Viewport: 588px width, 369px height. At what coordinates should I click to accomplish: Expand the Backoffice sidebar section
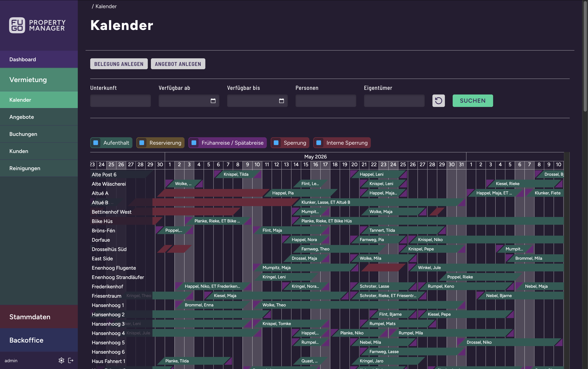(x=39, y=340)
